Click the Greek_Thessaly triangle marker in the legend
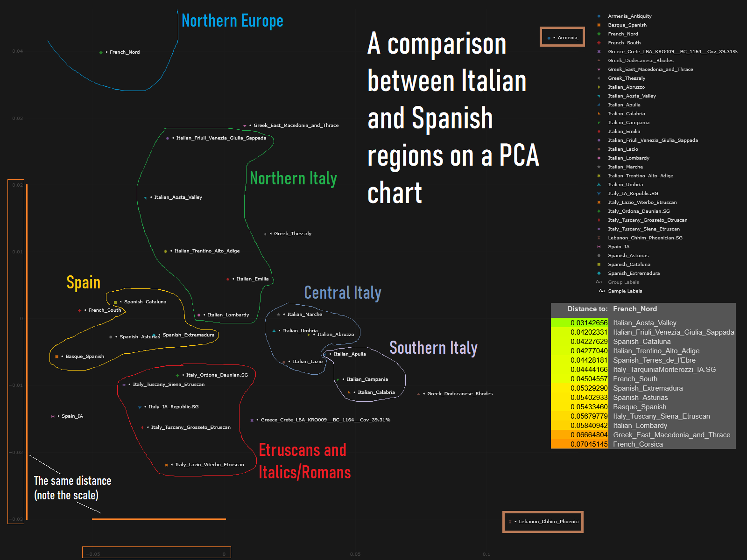This screenshot has height=560, width=747. click(599, 78)
